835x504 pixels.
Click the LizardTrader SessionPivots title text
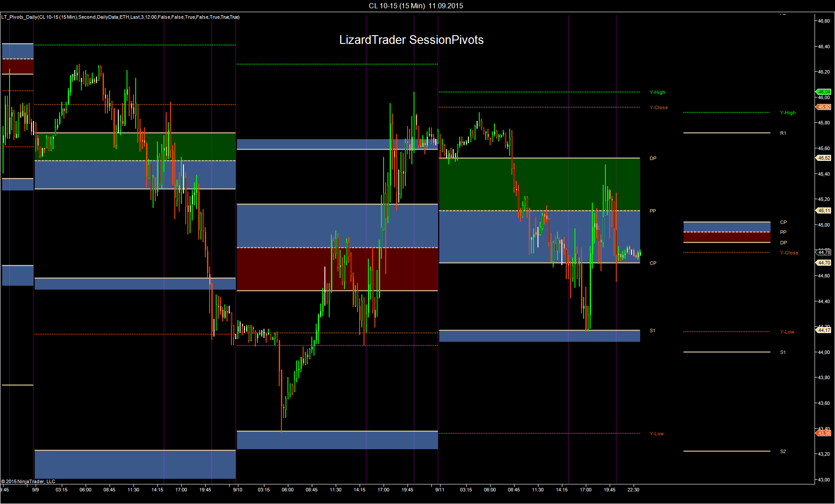411,40
